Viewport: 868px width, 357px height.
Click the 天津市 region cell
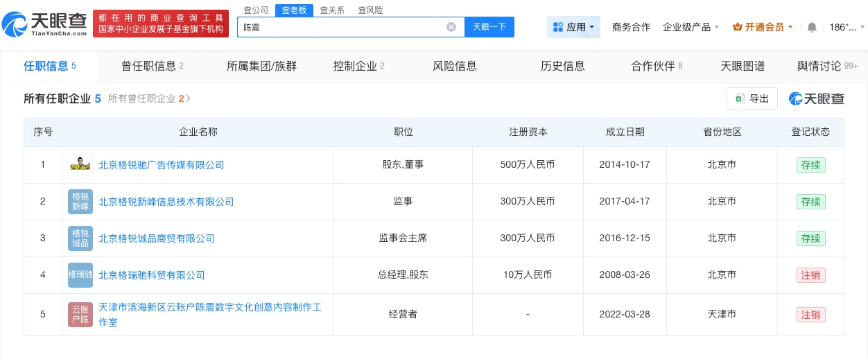pos(722,315)
